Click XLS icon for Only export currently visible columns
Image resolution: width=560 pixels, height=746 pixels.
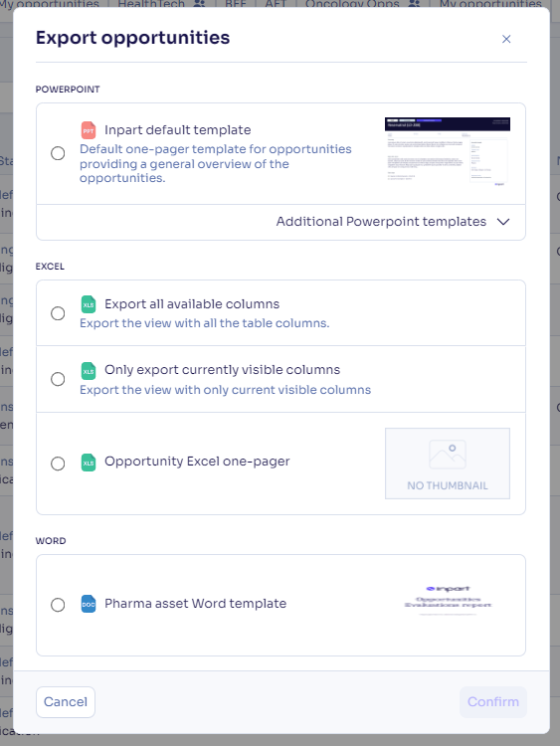(89, 371)
